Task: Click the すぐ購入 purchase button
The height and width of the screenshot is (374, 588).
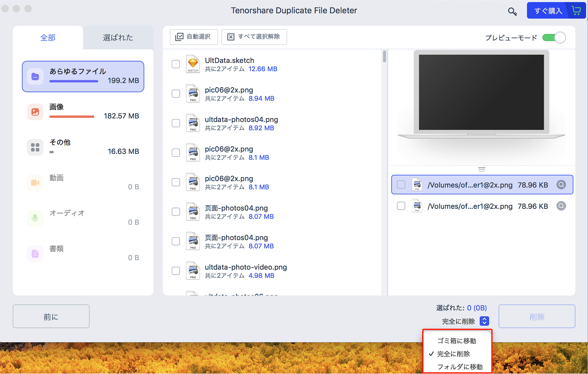Action: tap(556, 11)
